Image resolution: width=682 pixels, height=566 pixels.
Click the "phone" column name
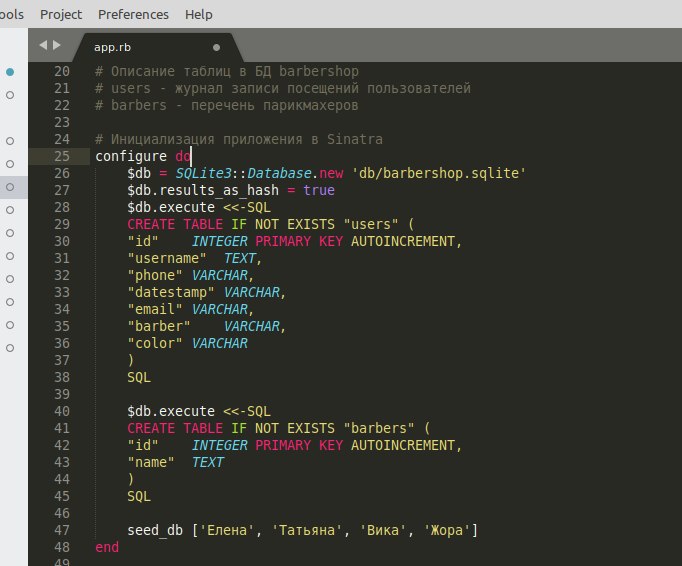coord(155,275)
